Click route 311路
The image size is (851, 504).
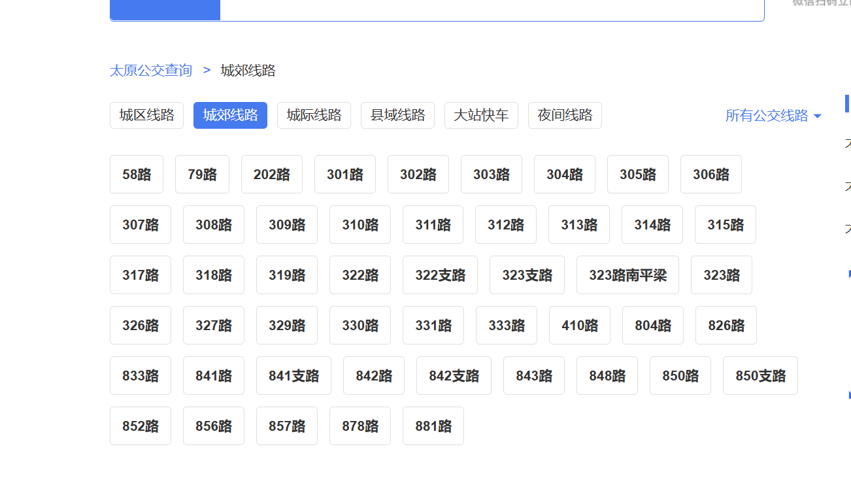click(x=433, y=225)
